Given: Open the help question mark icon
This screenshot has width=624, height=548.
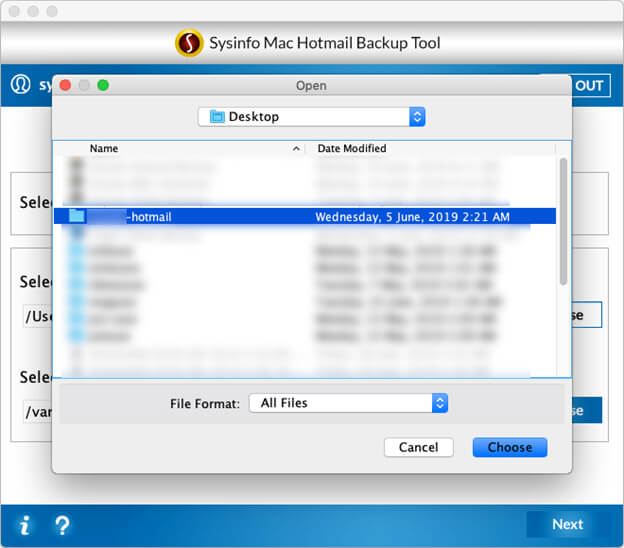Looking at the screenshot, I should tap(62, 525).
